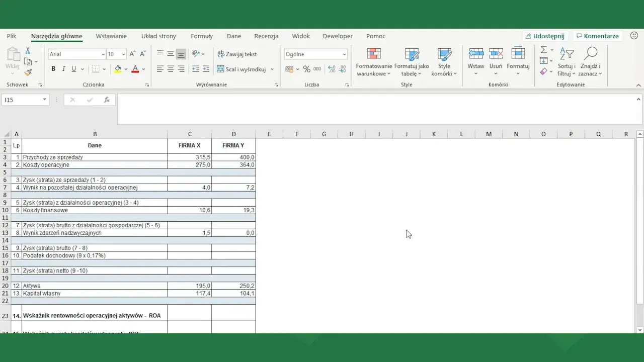Screen dimensions: 644x362
Task: Expand the Ogólne number format dropdown
Action: (x=344, y=54)
